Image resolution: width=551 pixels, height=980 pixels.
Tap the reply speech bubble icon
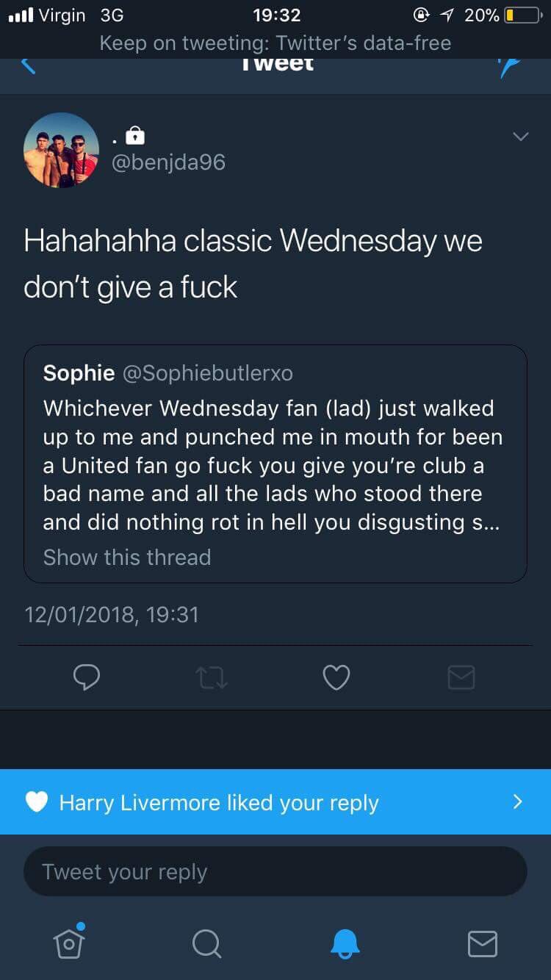coord(86,677)
